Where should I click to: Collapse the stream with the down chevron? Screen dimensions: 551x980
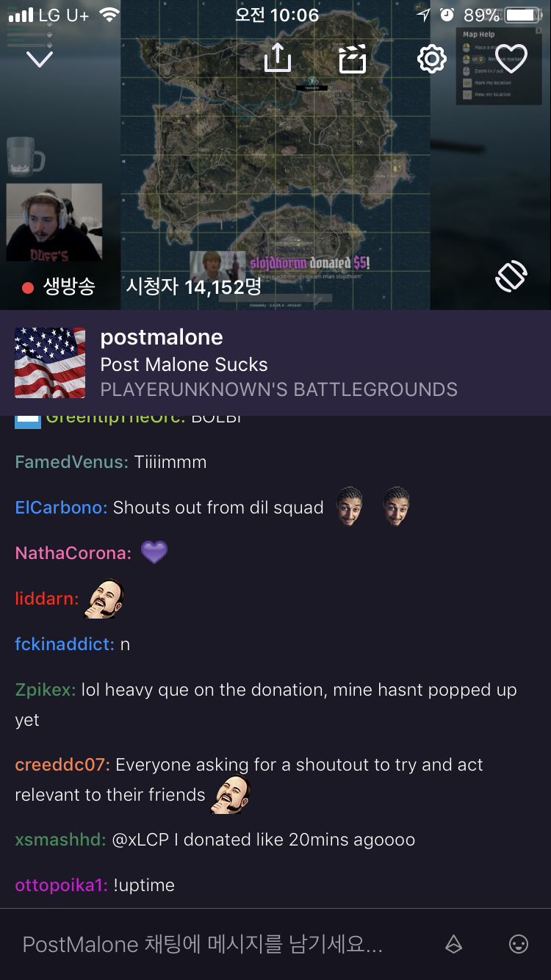[x=40, y=59]
